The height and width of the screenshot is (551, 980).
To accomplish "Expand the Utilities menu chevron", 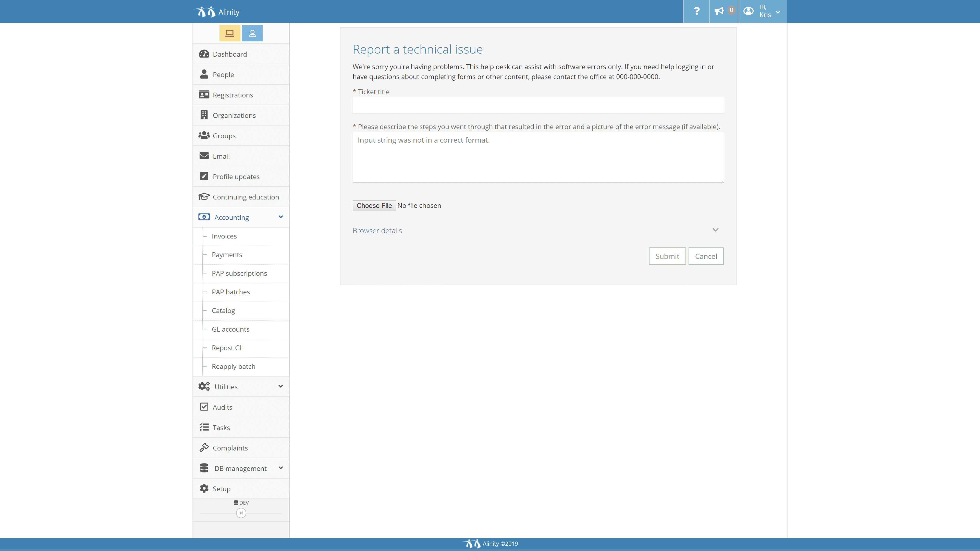I will 281,386.
